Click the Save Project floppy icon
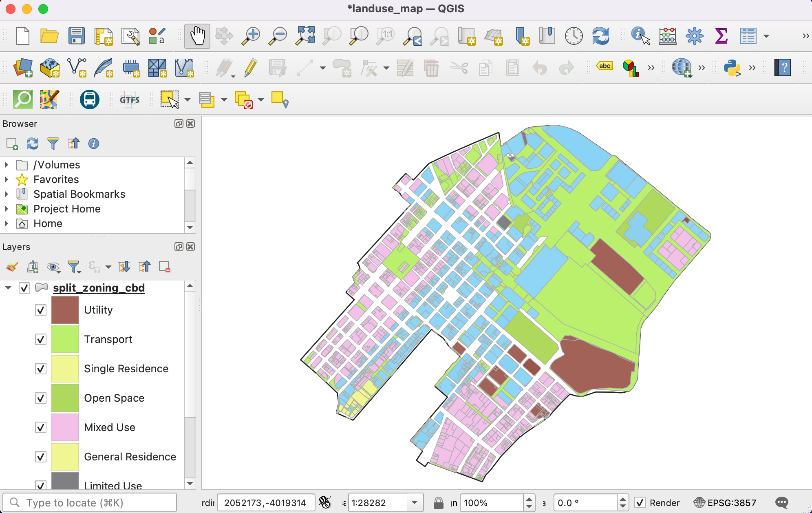This screenshot has height=513, width=812. pos(76,36)
